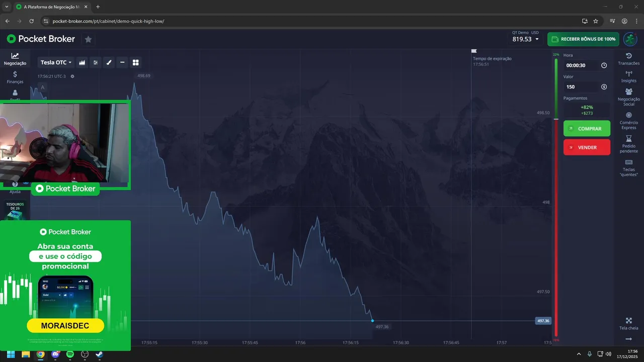Image resolution: width=644 pixels, height=362 pixels.
Task: Click the browser address bar URL
Action: point(108,21)
